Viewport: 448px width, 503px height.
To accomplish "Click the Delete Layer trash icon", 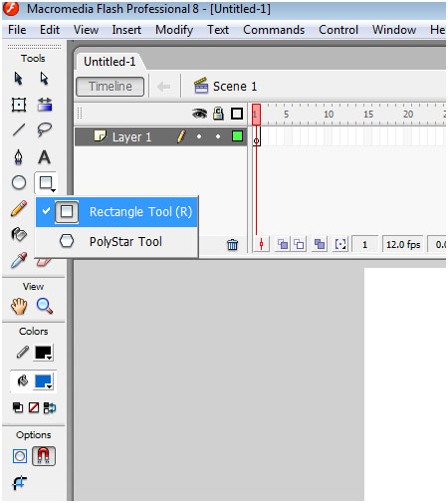I will (232, 245).
